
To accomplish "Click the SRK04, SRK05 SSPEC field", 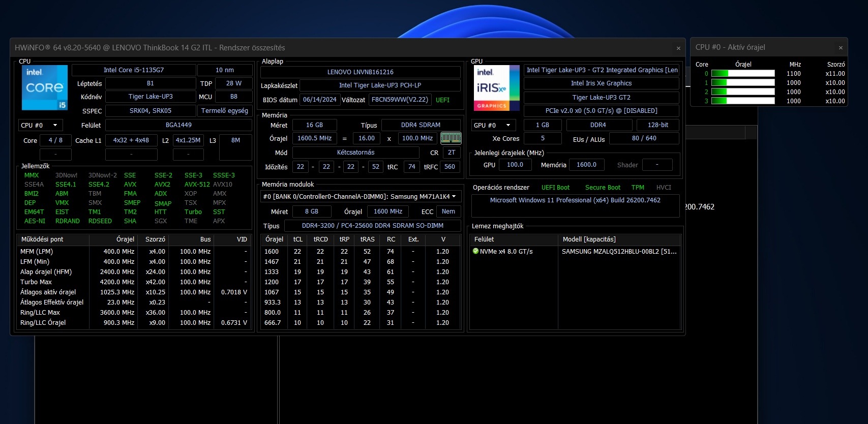I will coord(151,111).
